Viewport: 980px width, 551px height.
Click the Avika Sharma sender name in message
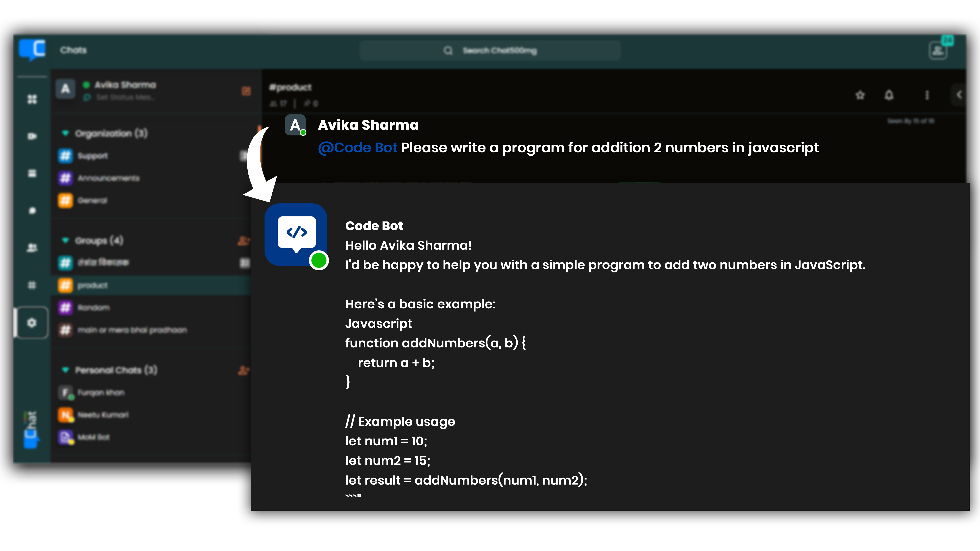(368, 125)
